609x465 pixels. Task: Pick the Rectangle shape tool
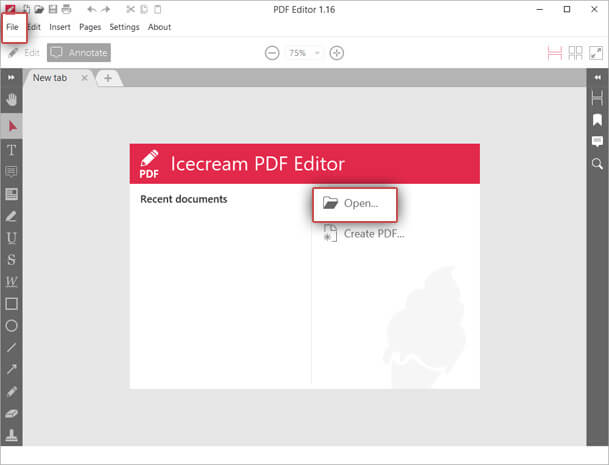click(x=12, y=303)
